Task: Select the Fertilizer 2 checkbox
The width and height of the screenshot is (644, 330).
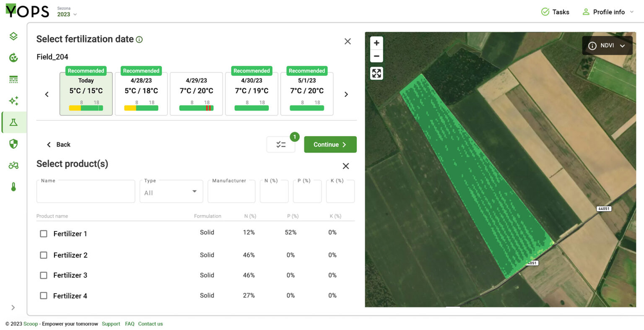Action: 44,255
